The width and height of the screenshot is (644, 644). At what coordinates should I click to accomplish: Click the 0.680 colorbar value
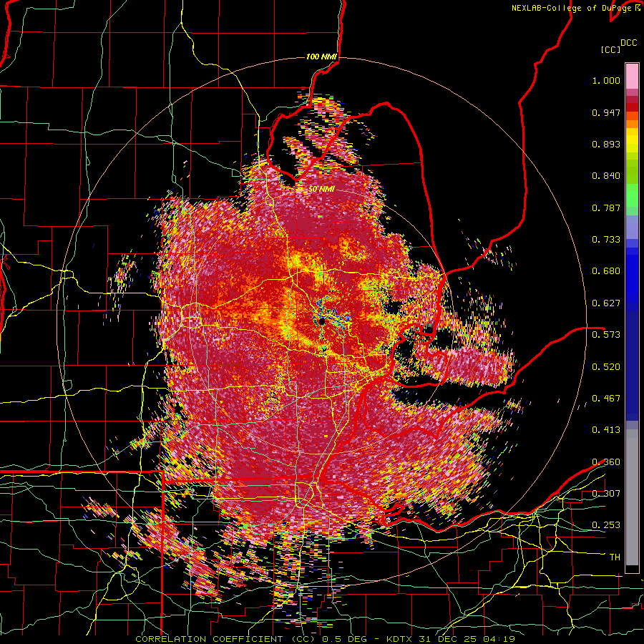606,271
